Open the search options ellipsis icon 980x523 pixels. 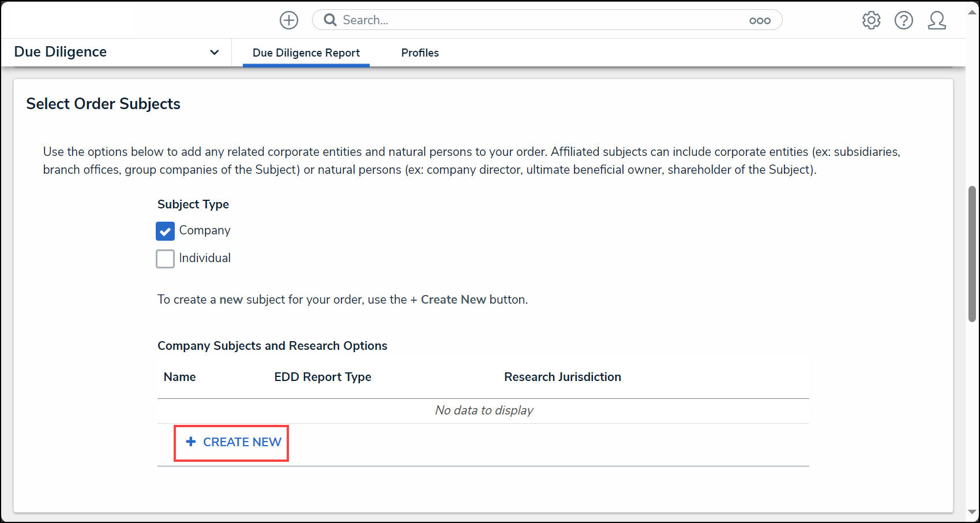click(x=760, y=20)
